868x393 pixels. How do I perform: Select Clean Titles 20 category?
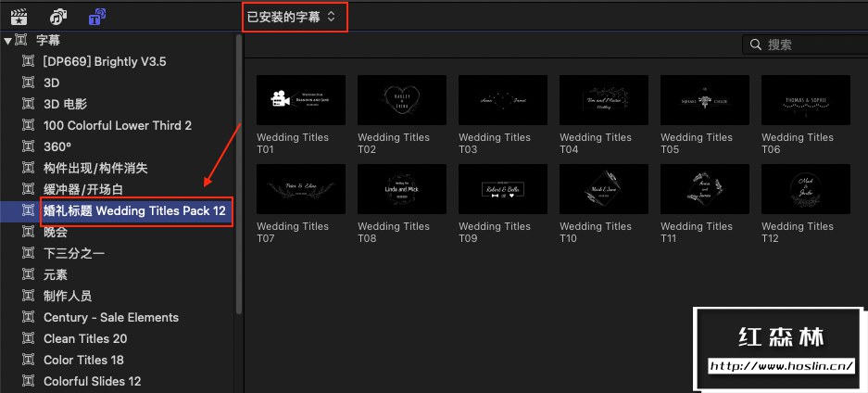(85, 338)
